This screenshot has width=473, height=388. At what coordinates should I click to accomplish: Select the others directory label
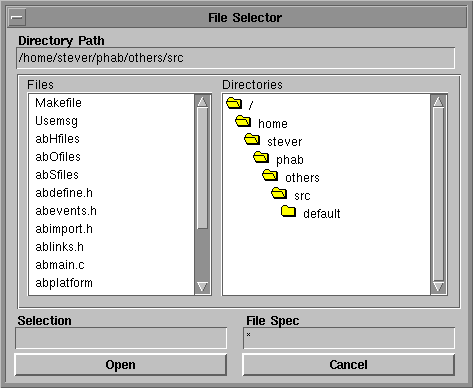click(302, 178)
